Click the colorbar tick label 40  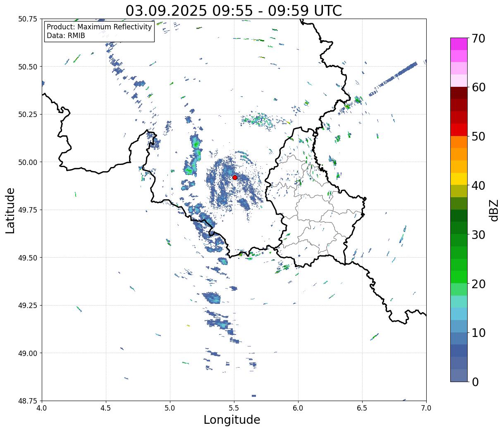coord(478,186)
